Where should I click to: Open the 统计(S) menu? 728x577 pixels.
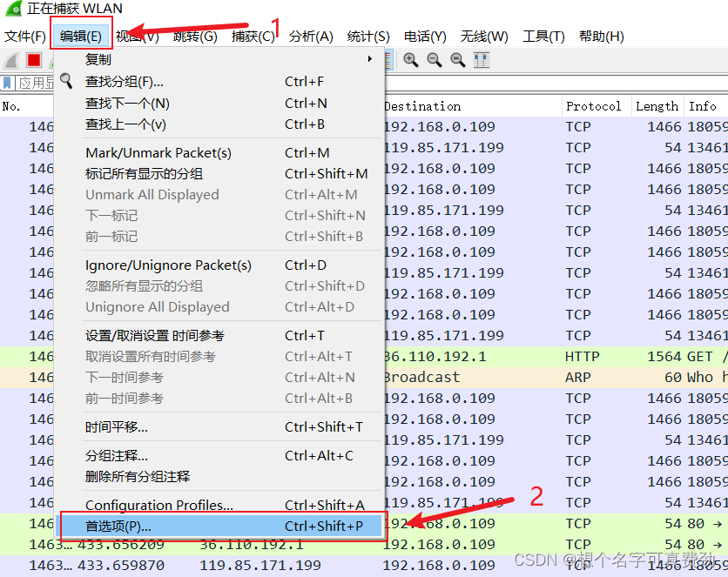pyautogui.click(x=368, y=37)
